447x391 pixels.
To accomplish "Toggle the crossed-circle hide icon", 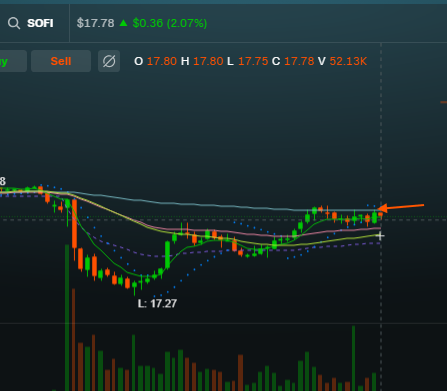I will [109, 61].
